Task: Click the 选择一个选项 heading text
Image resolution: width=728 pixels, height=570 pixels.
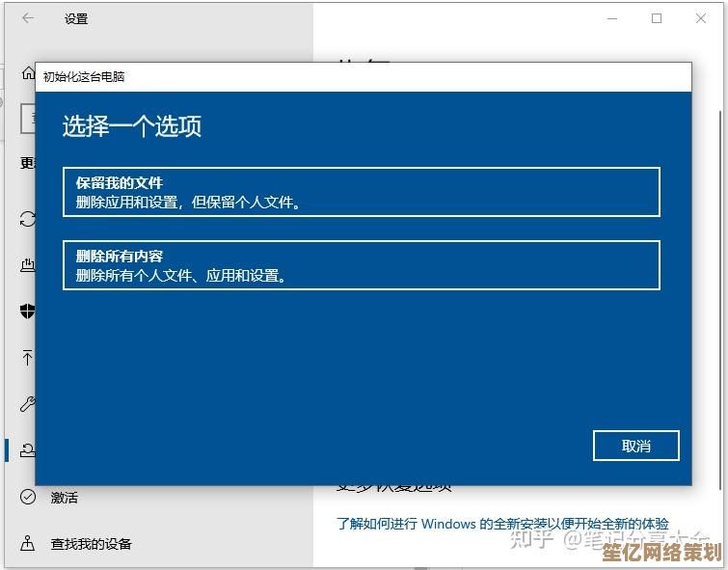Action: (x=132, y=126)
